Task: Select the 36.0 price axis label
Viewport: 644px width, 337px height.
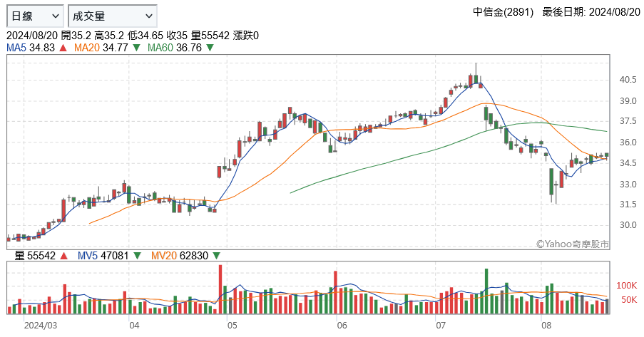Action: [x=628, y=142]
